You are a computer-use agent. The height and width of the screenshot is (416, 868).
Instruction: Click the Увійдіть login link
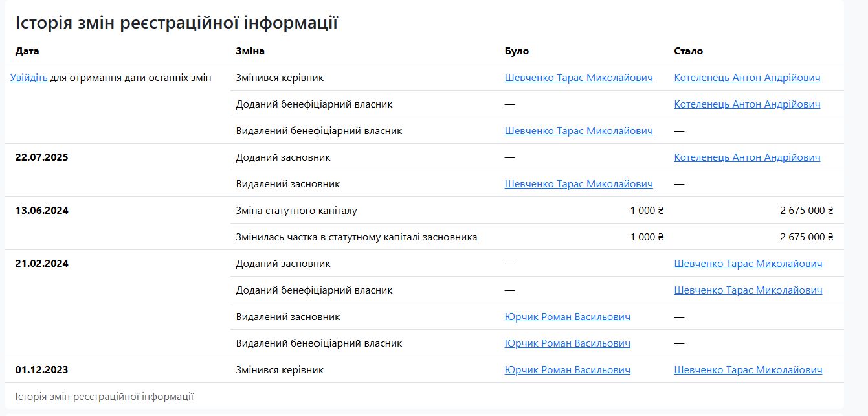(28, 78)
